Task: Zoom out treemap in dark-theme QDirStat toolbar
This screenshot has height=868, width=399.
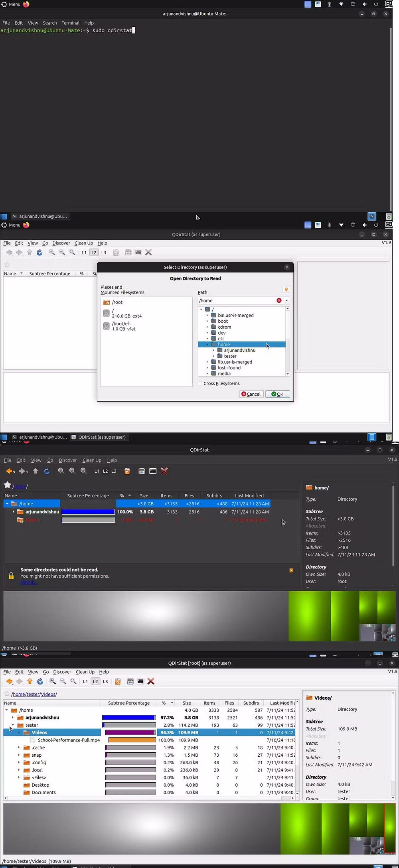Action: click(72, 471)
